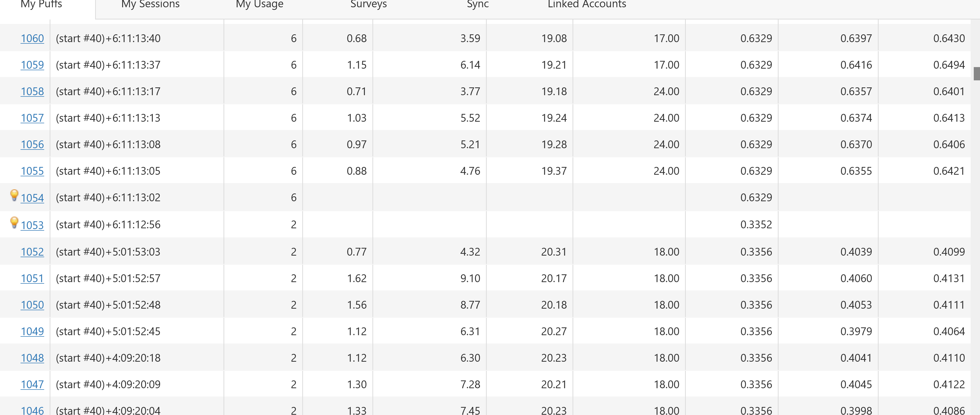The height and width of the screenshot is (415, 980).
Task: Open puff number 1060 link
Action: pos(32,38)
